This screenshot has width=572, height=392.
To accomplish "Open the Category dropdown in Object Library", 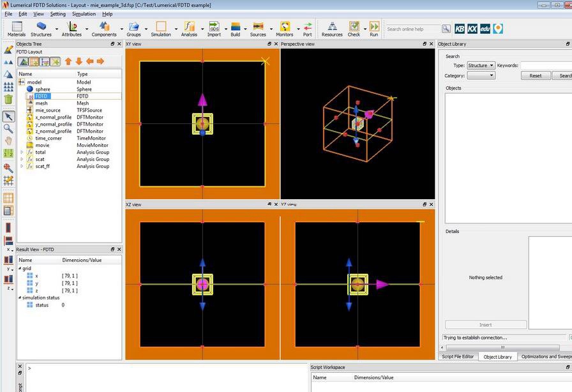I will (x=481, y=75).
